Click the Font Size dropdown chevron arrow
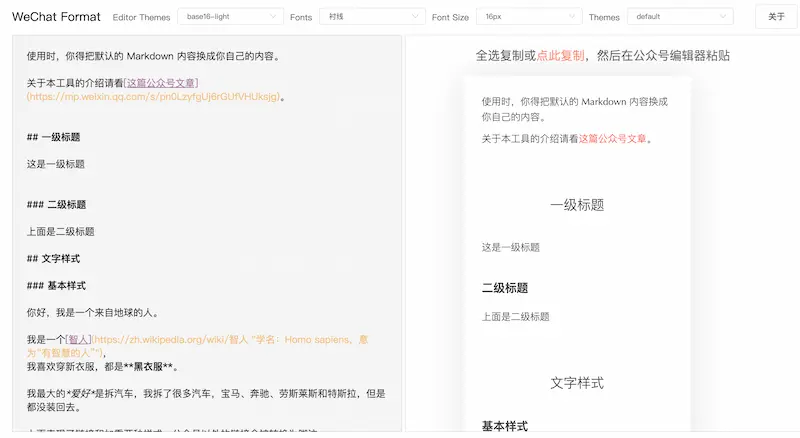 [571, 17]
